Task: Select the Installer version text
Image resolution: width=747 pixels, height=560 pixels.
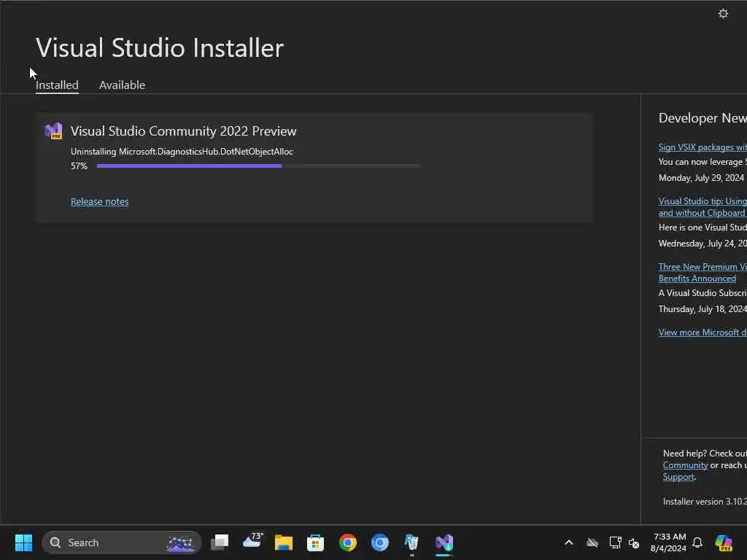Action: click(705, 502)
